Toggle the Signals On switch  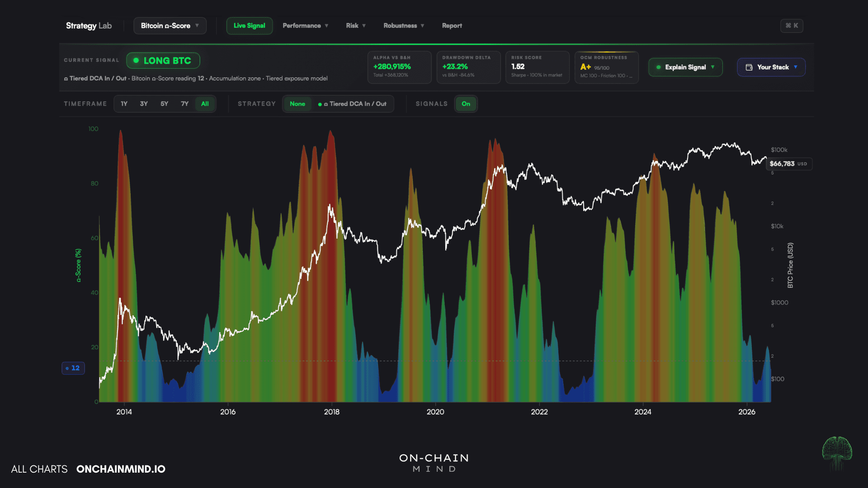coord(466,104)
